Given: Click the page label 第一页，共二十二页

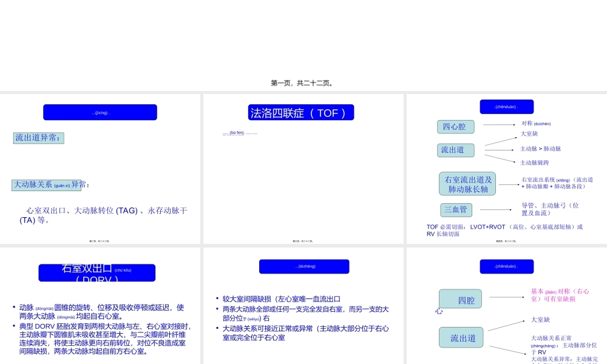Looking at the screenshot, I should click(x=303, y=83).
